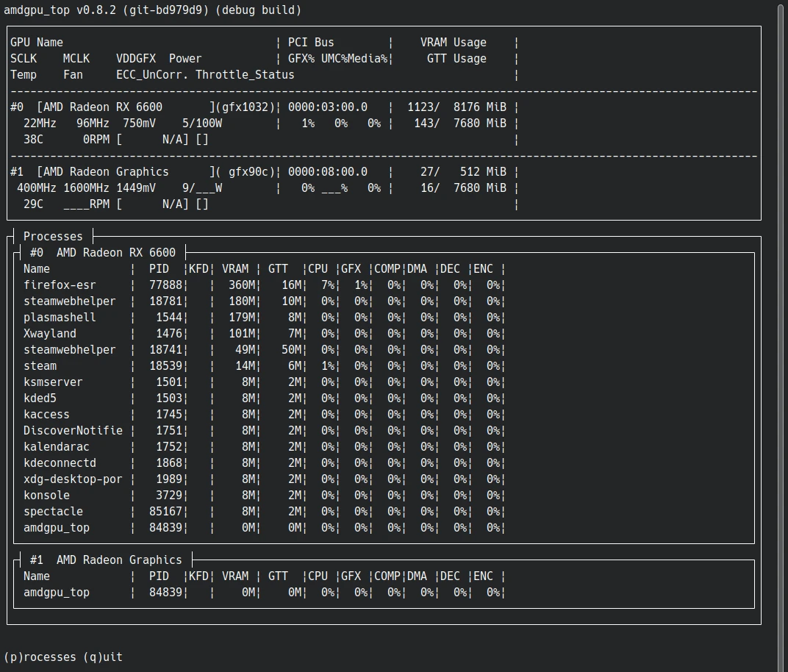788x672 pixels.
Task: Select GPU #1 name AMD Radeon Graphics
Action: [106, 172]
